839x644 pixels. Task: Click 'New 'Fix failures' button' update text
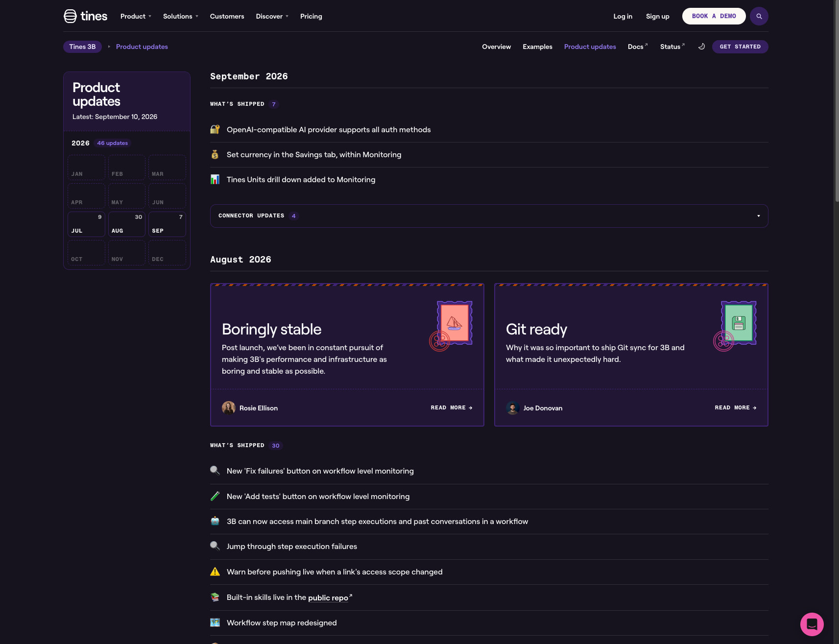click(x=320, y=471)
